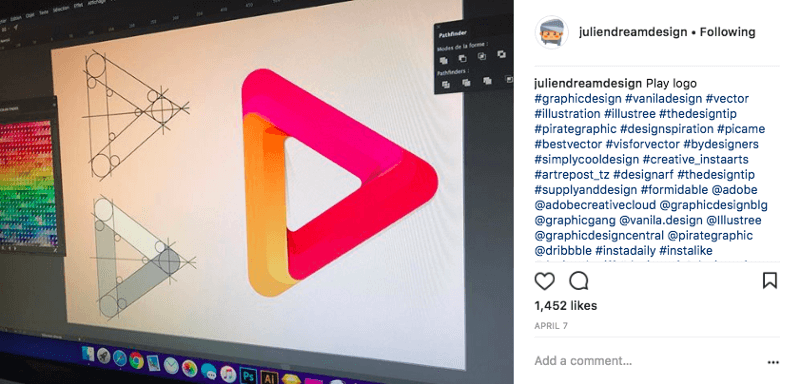The height and width of the screenshot is (384, 800).
Task: Open Illustrator from the dock
Action: coord(269,378)
